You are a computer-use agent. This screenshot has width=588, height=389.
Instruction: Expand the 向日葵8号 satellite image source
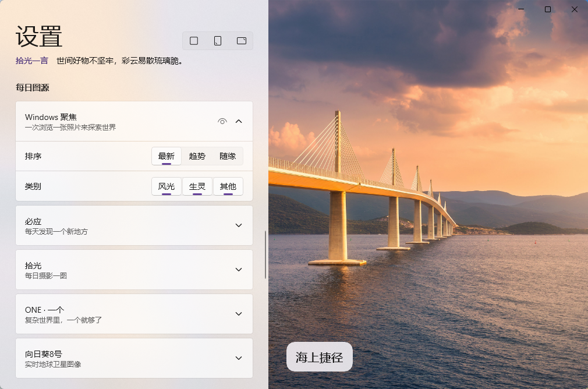pos(239,358)
